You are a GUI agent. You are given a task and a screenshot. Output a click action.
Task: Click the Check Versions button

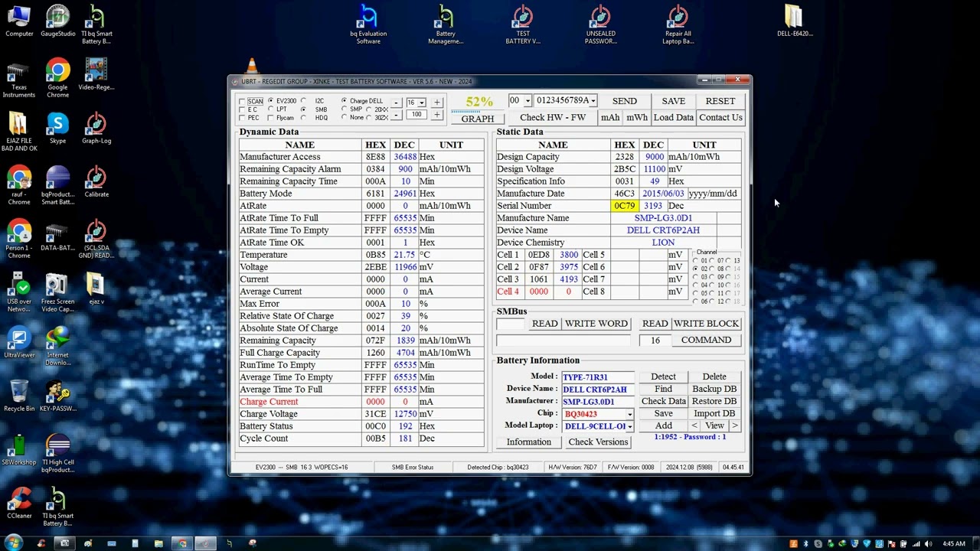[598, 442]
